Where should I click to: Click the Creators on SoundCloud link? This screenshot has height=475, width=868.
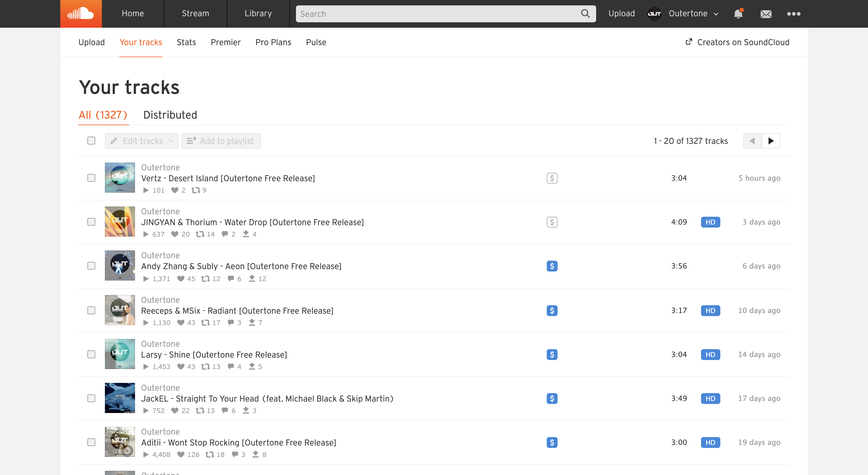pyautogui.click(x=743, y=42)
